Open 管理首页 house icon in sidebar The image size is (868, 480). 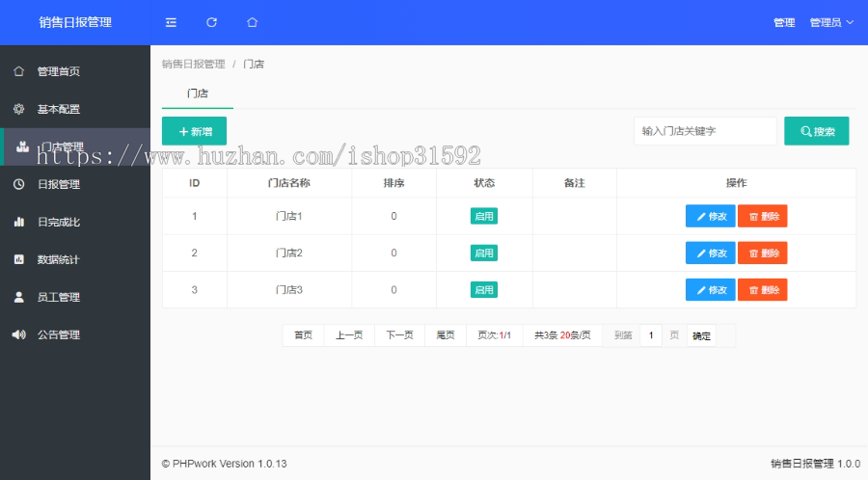(x=19, y=71)
